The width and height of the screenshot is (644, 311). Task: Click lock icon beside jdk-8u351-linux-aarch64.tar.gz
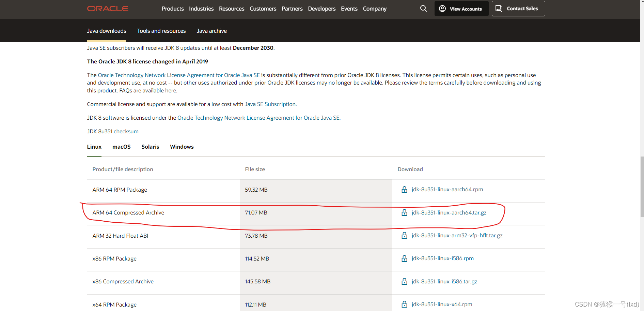click(x=404, y=212)
